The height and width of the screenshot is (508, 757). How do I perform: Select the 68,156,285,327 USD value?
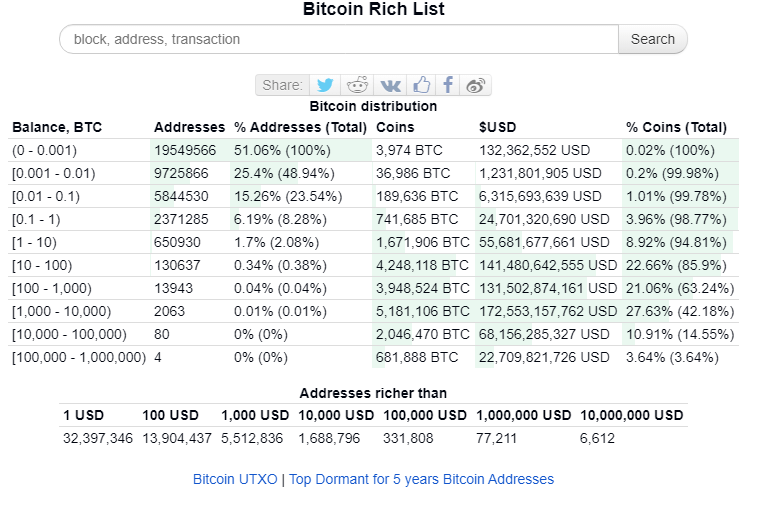pos(544,334)
